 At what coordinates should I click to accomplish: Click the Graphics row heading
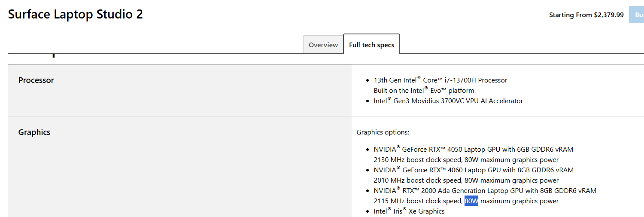[x=34, y=132]
